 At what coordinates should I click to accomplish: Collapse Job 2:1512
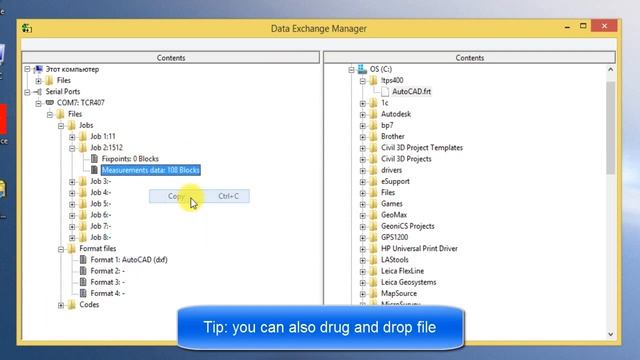pyautogui.click(x=72, y=148)
